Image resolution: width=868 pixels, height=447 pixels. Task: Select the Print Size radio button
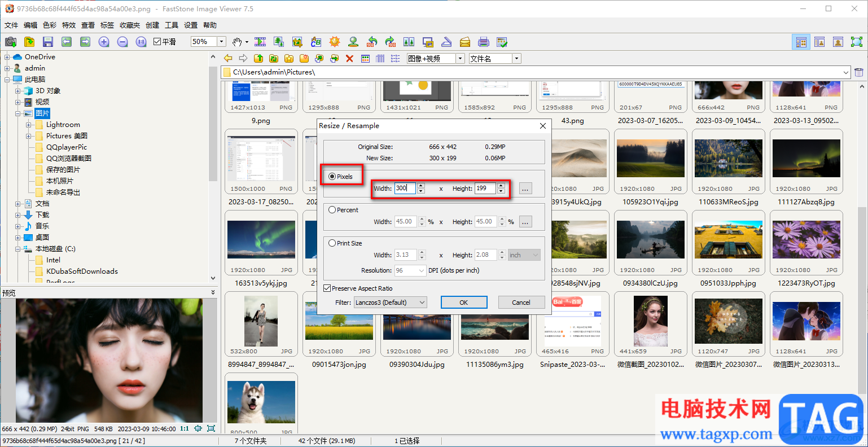pyautogui.click(x=332, y=243)
